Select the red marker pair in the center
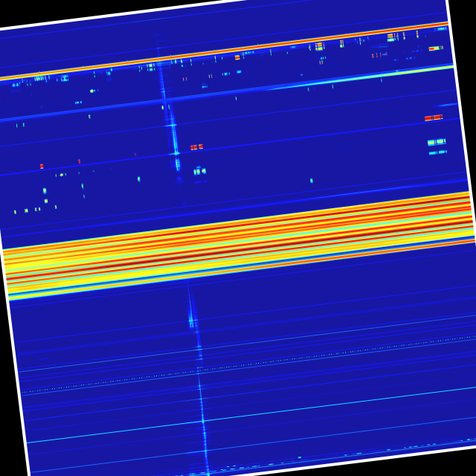The height and width of the screenshot is (476, 476). point(196,147)
